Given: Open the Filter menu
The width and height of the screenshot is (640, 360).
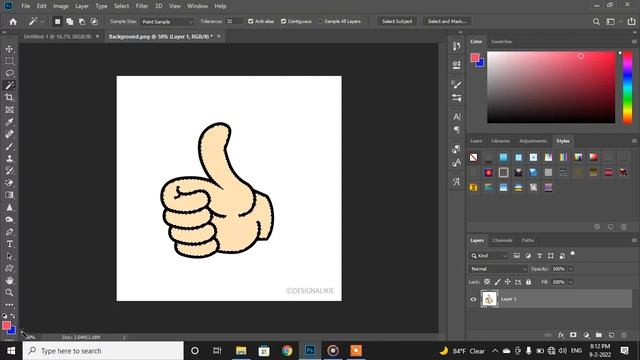Looking at the screenshot, I should 142,6.
